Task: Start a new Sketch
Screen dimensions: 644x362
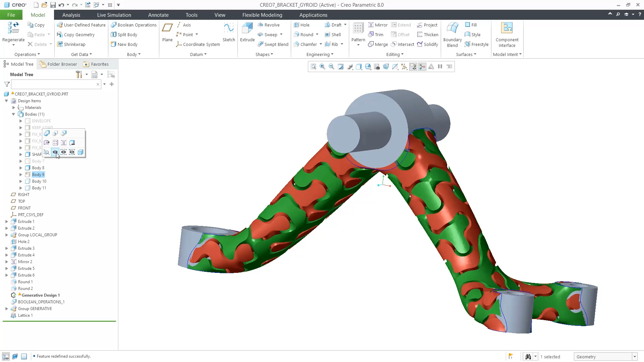Action: [x=229, y=33]
